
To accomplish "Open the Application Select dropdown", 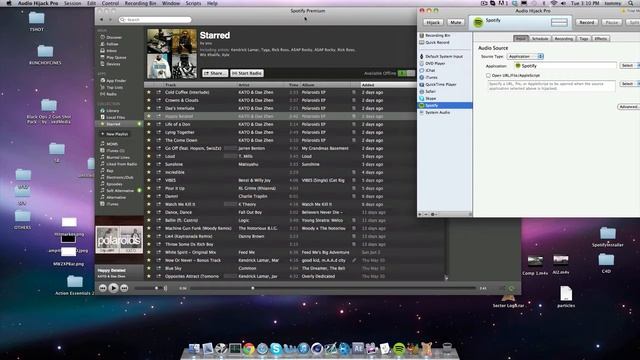I will [x=629, y=65].
